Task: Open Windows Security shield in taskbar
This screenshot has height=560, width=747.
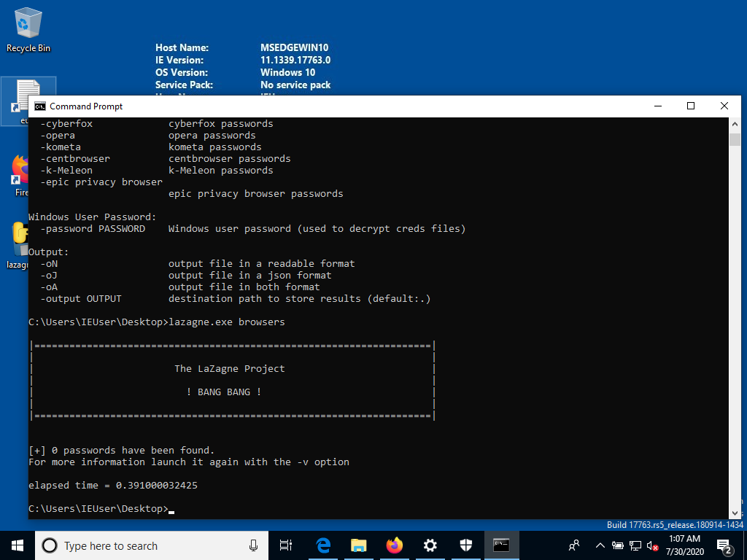Action: [x=465, y=545]
